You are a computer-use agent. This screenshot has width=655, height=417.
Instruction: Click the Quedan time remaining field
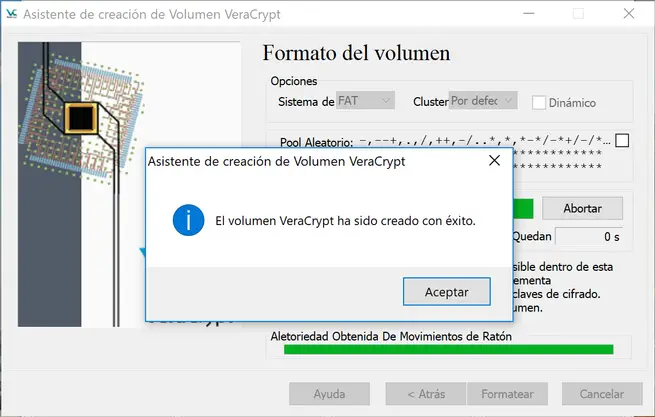coord(589,236)
